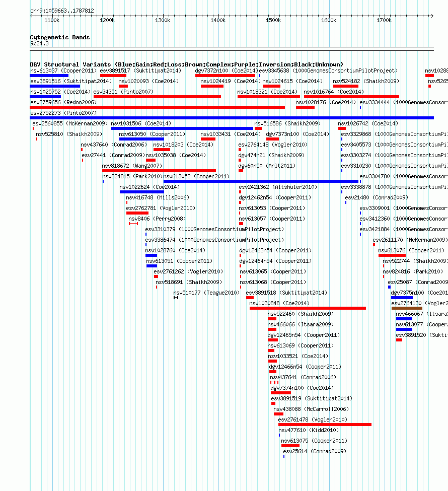Click the nsv824816 (Park2010) label
This screenshot has width=448, height=491.
click(413, 271)
